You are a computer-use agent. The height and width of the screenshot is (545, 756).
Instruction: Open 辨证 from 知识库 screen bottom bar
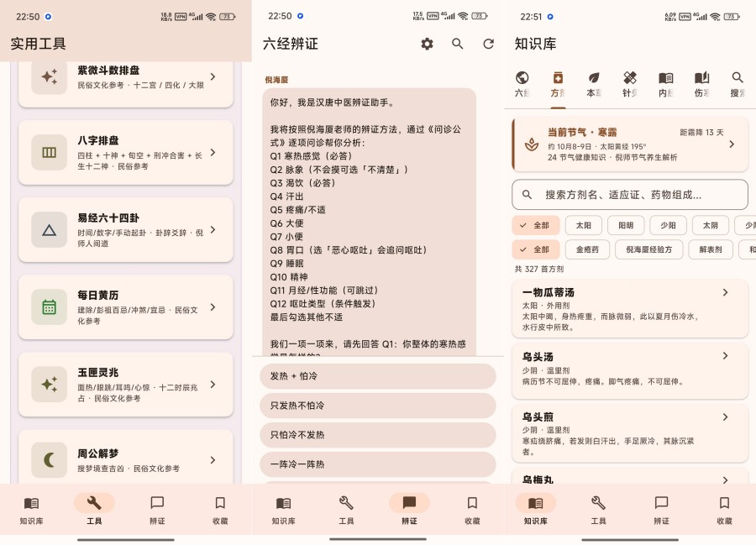[662, 511]
